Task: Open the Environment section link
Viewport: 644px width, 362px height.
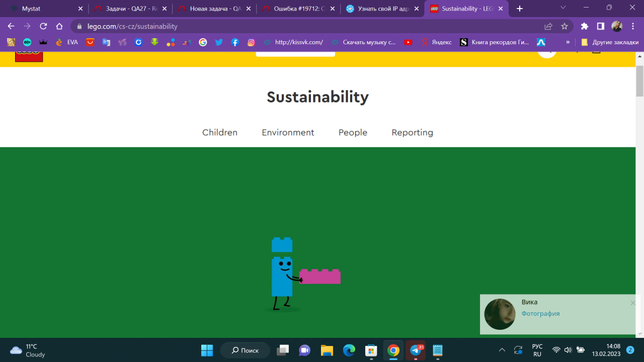Action: (x=288, y=132)
